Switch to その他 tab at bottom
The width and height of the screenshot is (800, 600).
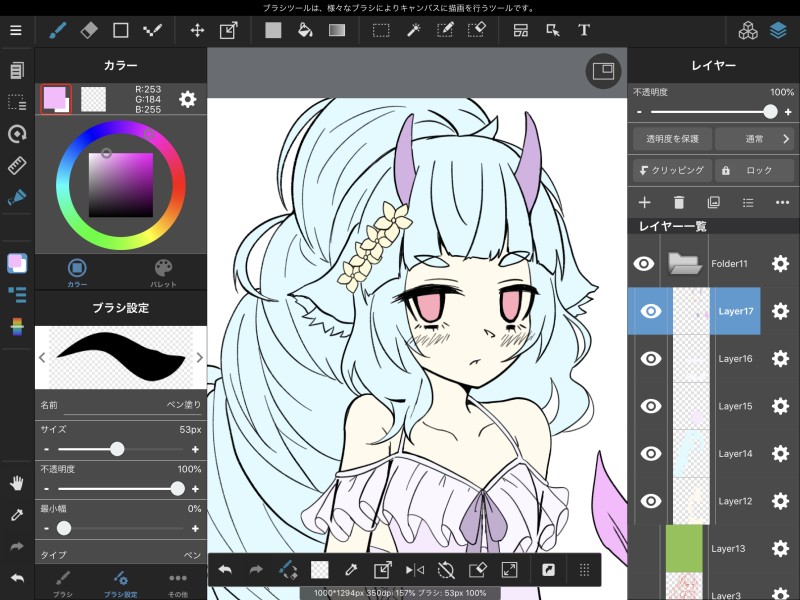tap(178, 583)
